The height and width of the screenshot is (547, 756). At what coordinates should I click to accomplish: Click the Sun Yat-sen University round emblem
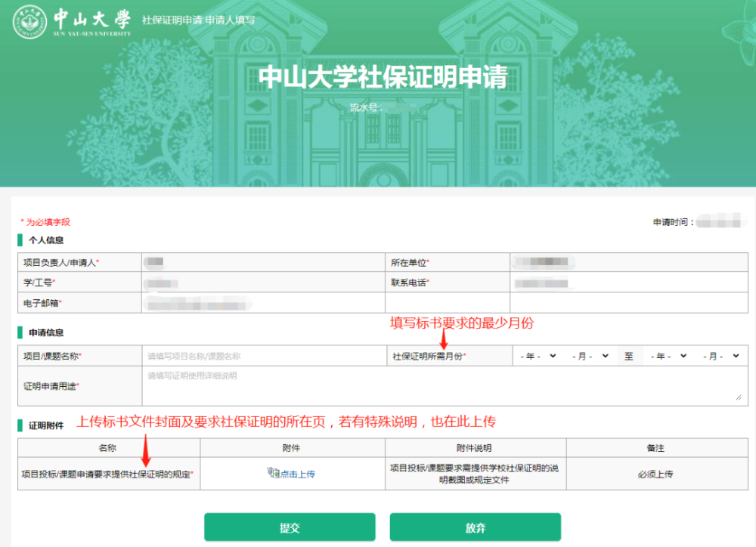point(30,22)
